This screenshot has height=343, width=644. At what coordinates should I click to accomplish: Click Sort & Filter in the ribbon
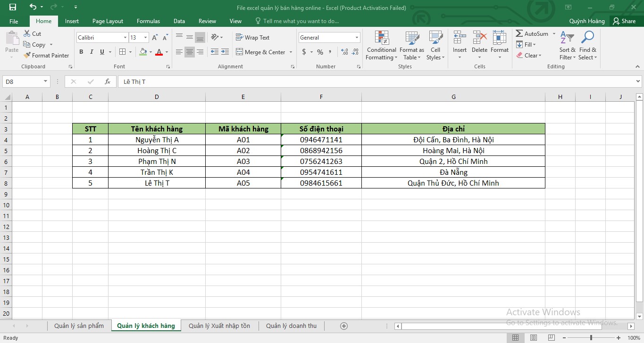pyautogui.click(x=567, y=45)
